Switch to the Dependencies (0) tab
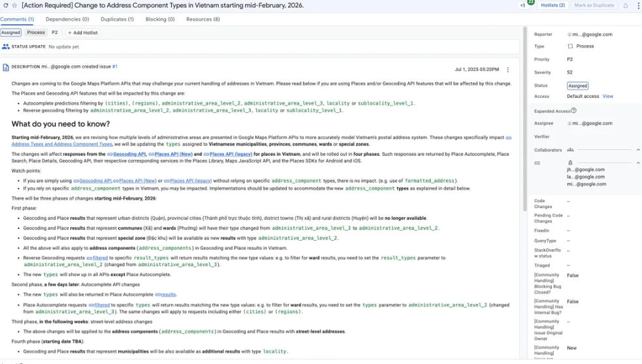Screen dimensions: 642x364 pos(67,20)
